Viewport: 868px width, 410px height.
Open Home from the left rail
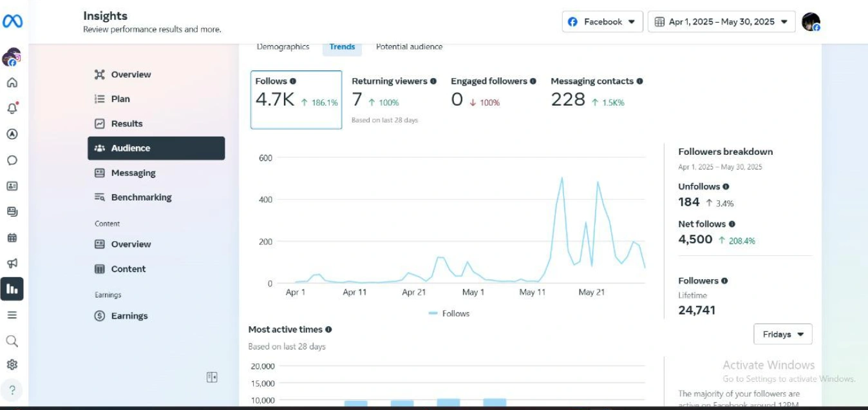pyautogui.click(x=12, y=83)
